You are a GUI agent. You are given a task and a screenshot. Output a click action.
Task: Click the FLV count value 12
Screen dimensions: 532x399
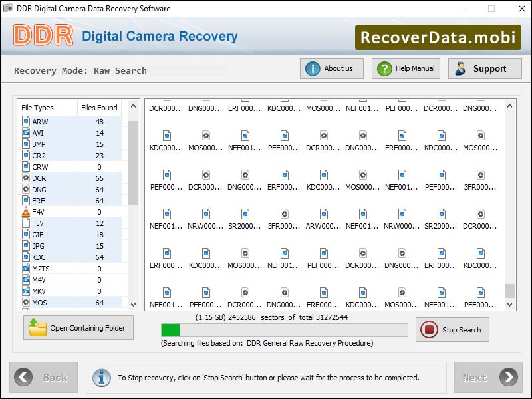pyautogui.click(x=99, y=223)
